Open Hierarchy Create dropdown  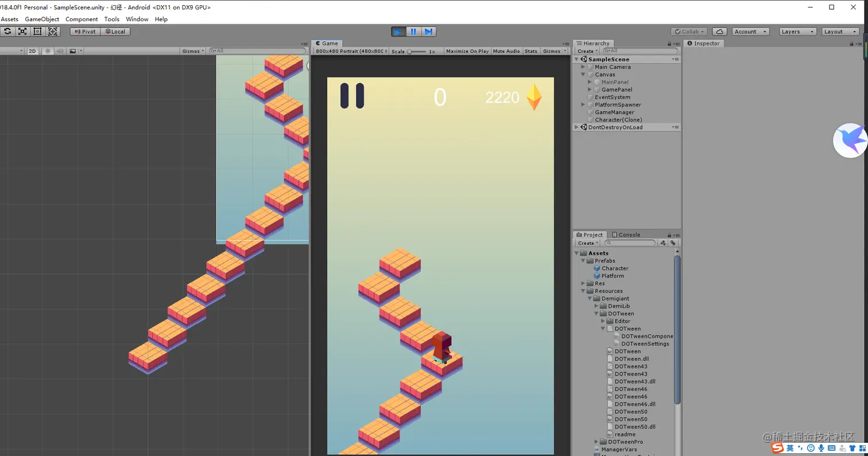point(587,51)
